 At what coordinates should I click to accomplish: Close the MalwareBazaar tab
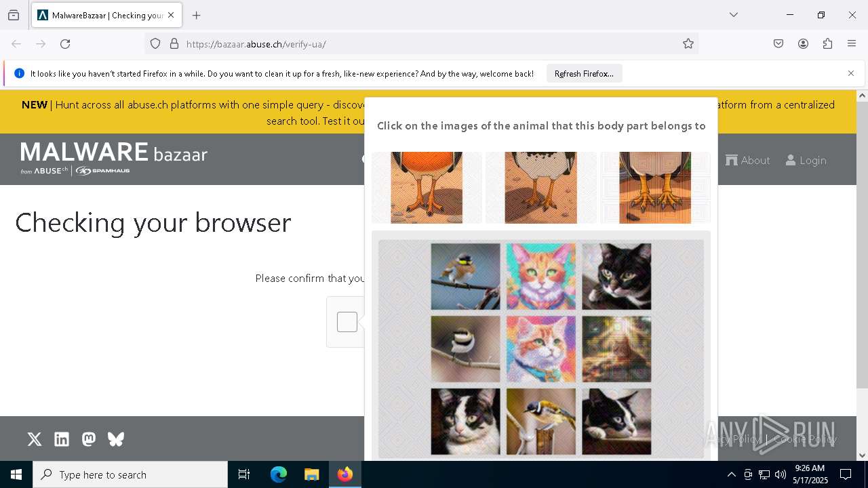[x=171, y=15]
